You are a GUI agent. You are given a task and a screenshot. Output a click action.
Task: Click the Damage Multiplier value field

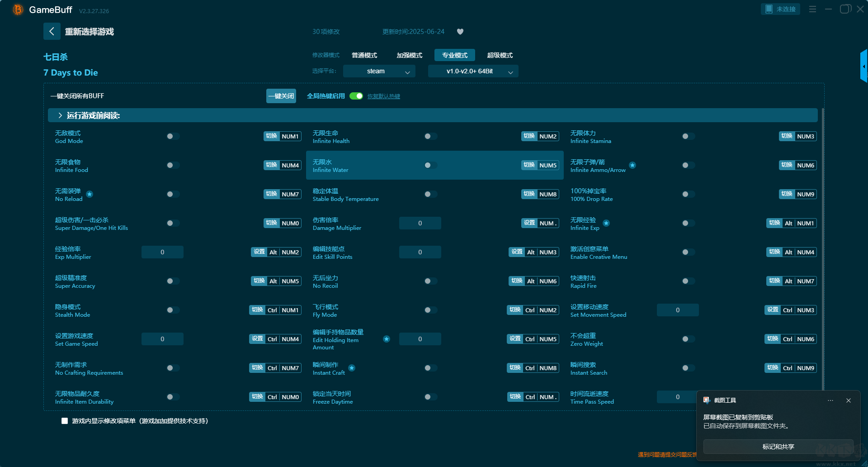[x=420, y=223]
